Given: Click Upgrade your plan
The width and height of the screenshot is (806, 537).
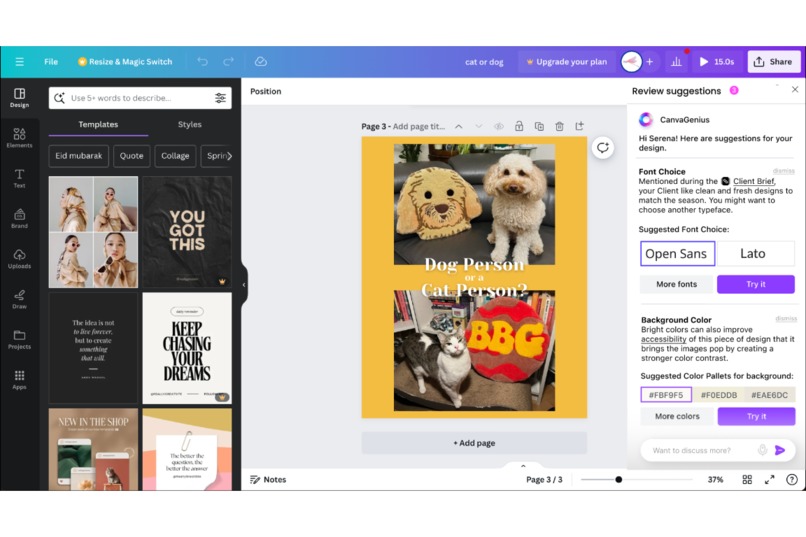Looking at the screenshot, I should pos(566,62).
